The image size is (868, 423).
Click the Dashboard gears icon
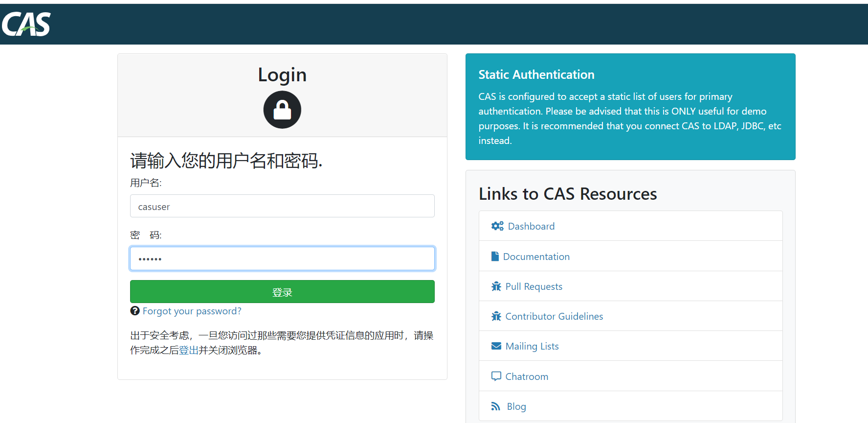(497, 226)
